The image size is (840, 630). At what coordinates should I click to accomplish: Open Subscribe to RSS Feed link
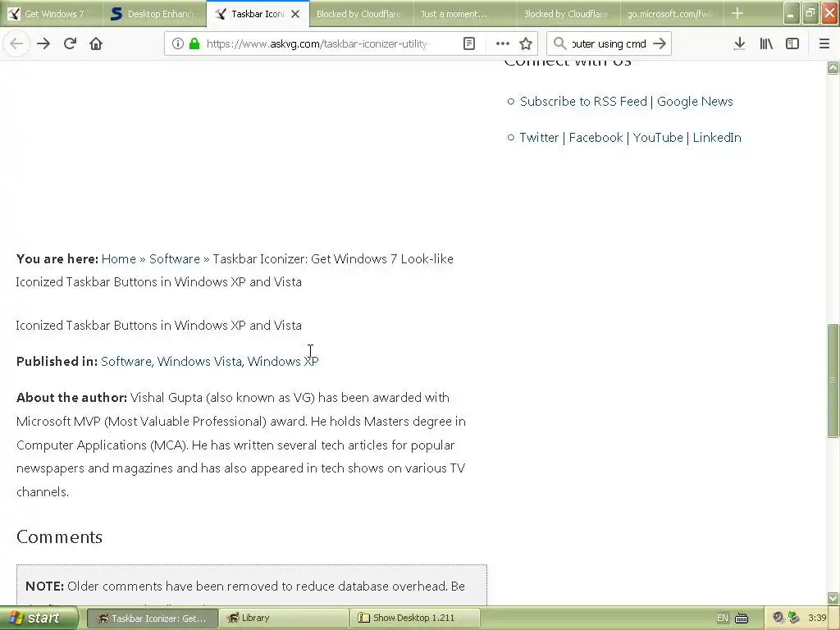(583, 101)
